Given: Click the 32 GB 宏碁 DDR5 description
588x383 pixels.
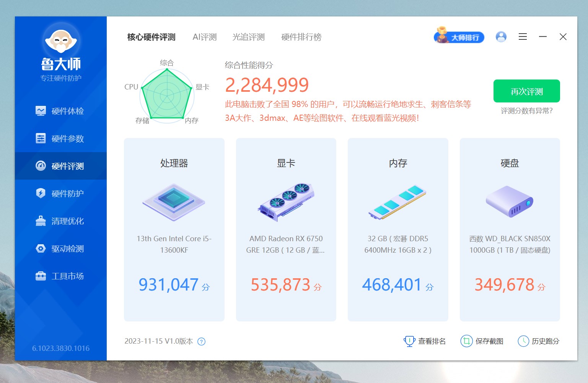Looking at the screenshot, I should click(398, 244).
